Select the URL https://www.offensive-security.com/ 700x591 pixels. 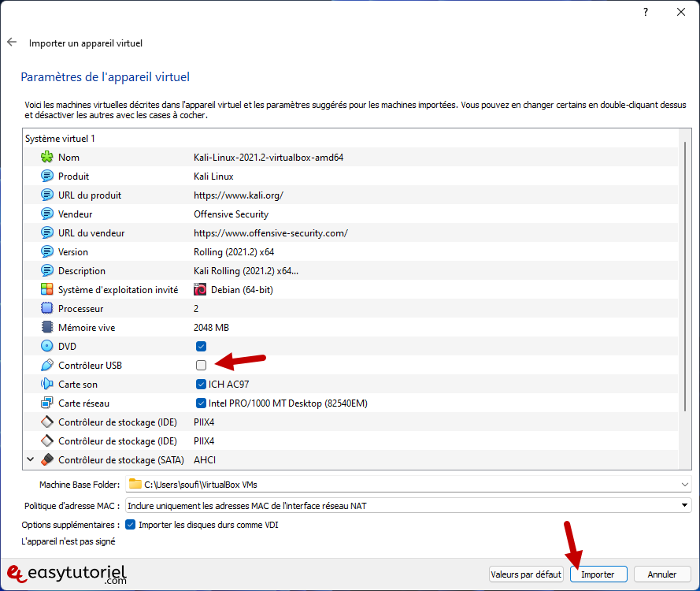[x=271, y=233]
